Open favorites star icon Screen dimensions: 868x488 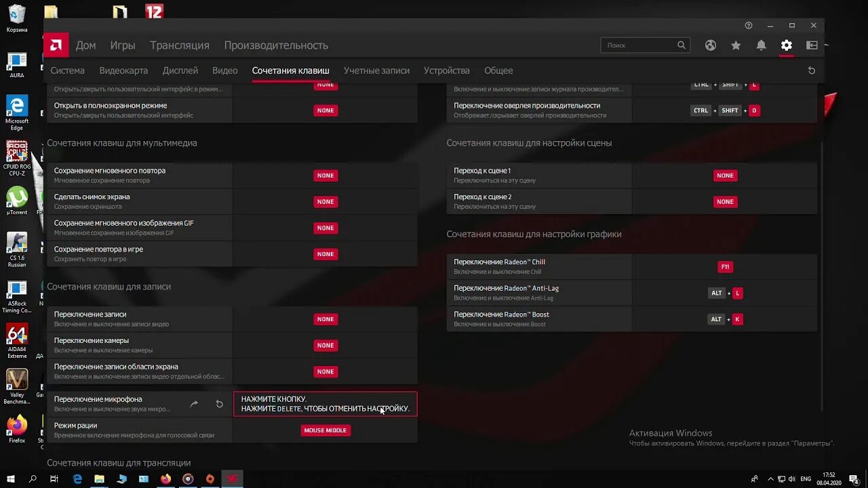point(736,45)
